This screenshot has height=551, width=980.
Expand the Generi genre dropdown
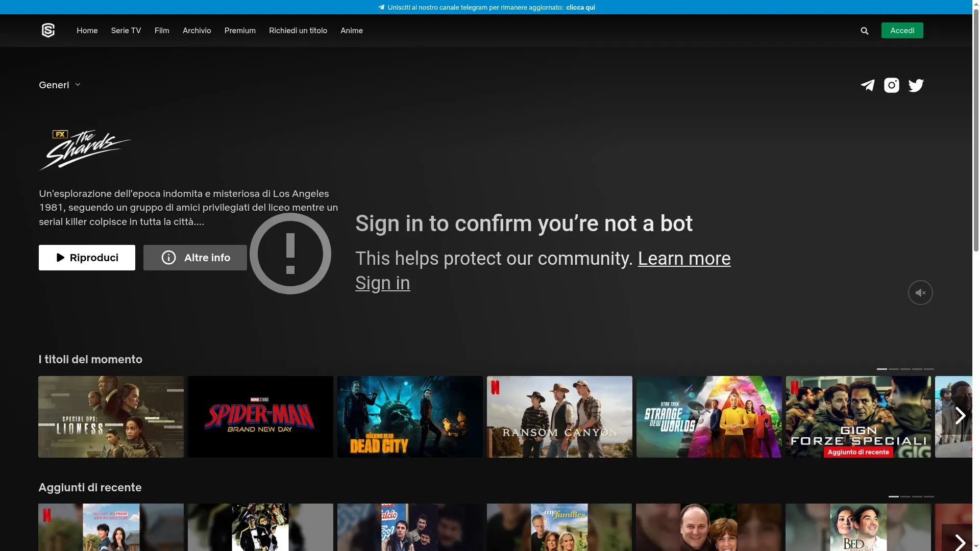pos(60,85)
